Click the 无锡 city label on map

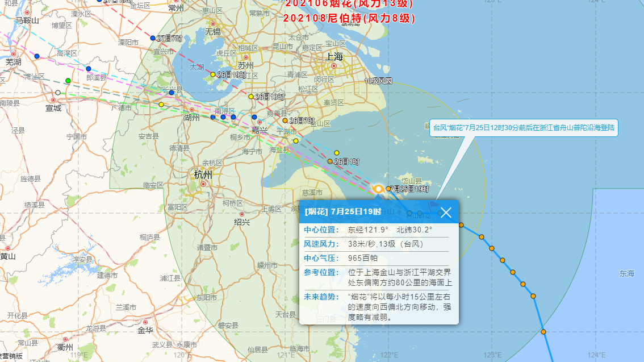[x=213, y=32]
